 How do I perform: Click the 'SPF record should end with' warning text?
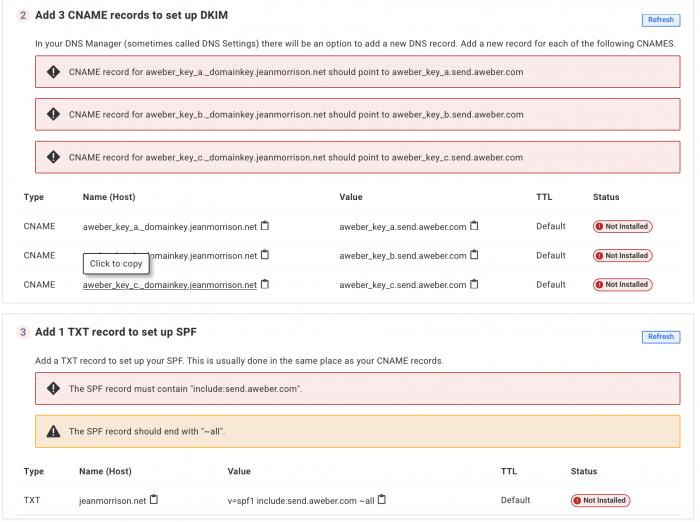click(147, 431)
